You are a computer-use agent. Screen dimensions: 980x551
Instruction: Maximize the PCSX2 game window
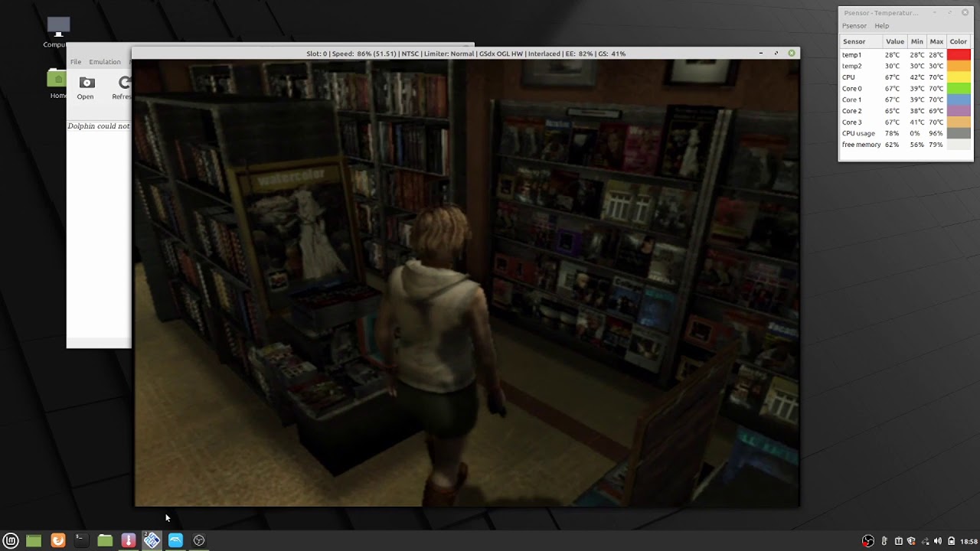776,54
